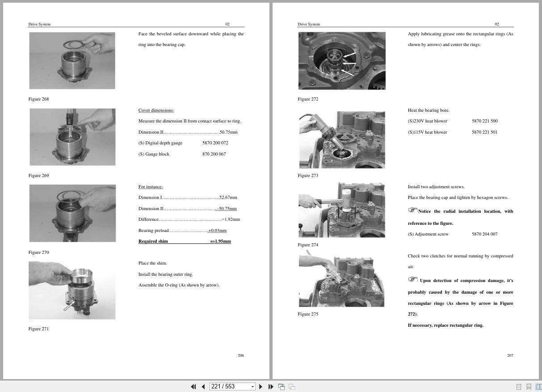The image size is (542, 392).
Task: Click the Required shim s=1.95mm text
Action: coord(185,241)
